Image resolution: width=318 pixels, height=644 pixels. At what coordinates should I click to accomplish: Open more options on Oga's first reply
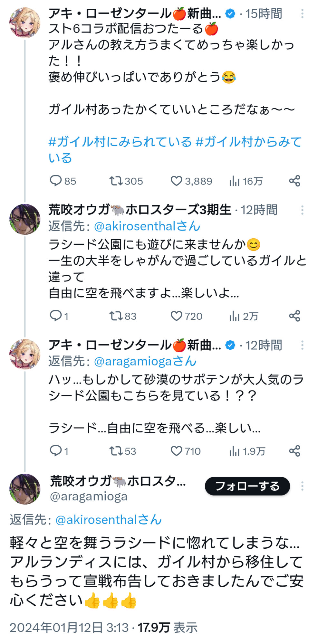pos(302,210)
